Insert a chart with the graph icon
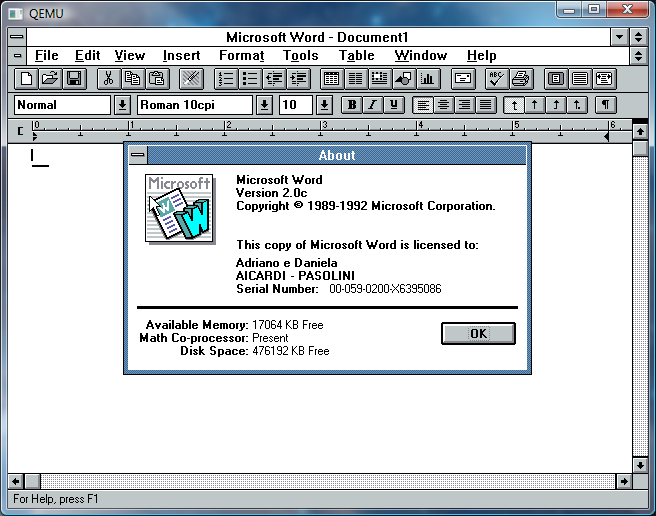The width and height of the screenshot is (656, 516). 428,78
